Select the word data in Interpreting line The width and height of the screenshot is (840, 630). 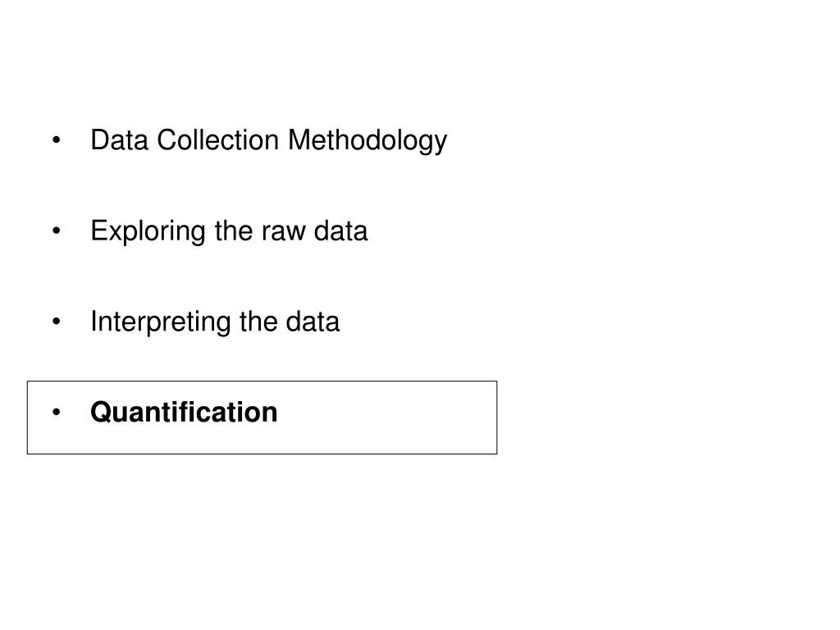click(313, 322)
